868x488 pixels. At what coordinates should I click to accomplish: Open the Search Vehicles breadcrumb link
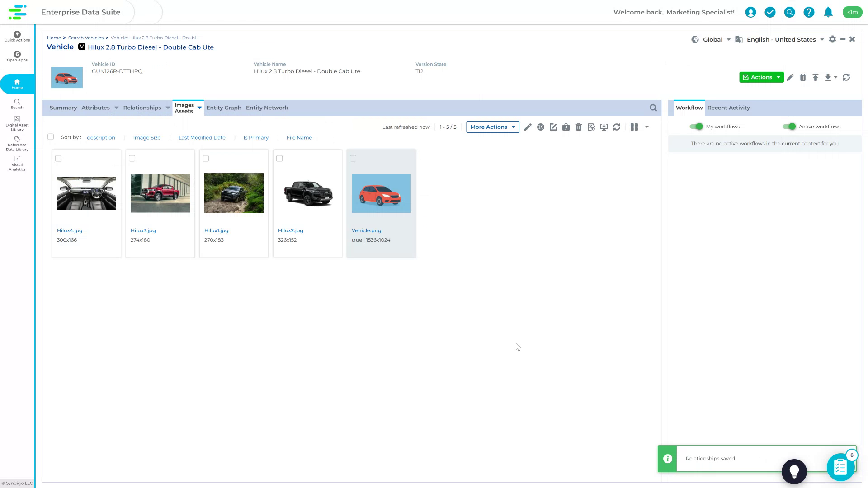point(85,38)
